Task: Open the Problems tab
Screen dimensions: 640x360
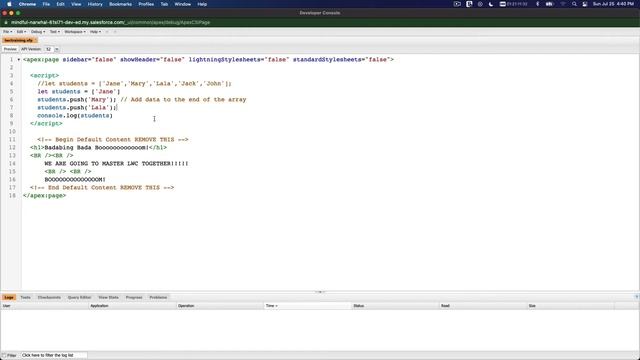Action: tap(158, 298)
